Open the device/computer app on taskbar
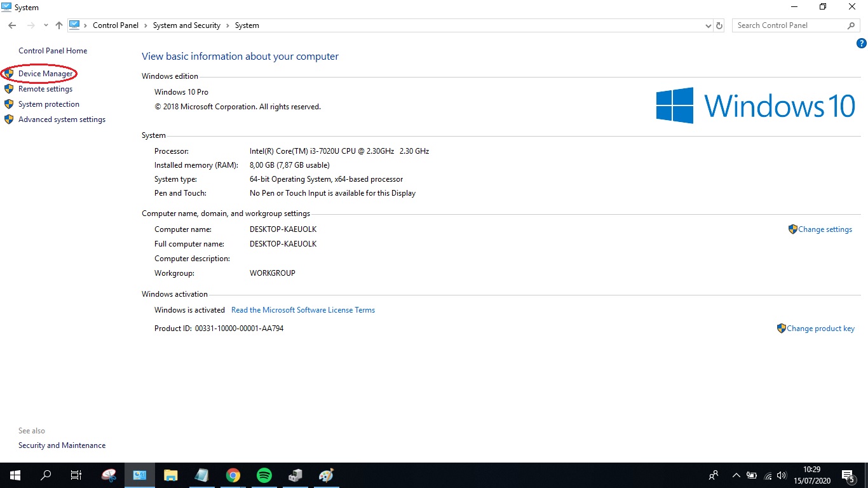The width and height of the screenshot is (868, 488). pos(295,475)
